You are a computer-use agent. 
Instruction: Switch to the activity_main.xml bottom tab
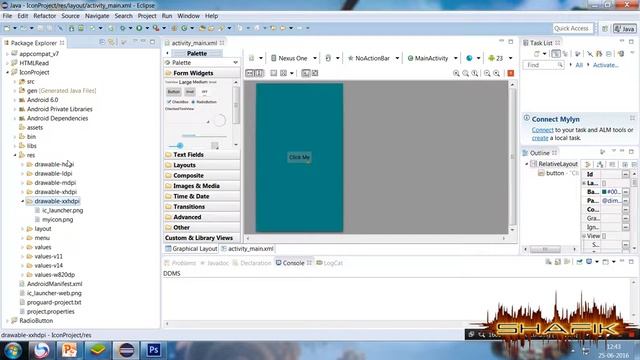tap(247, 249)
